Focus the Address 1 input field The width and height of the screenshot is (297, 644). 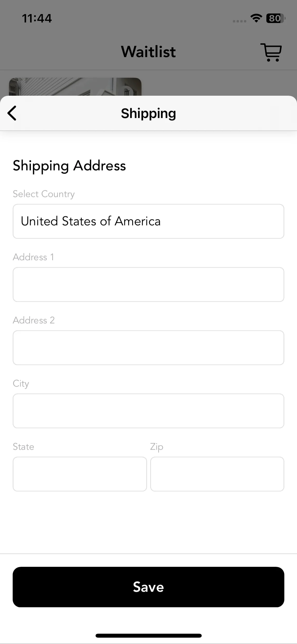tap(148, 284)
